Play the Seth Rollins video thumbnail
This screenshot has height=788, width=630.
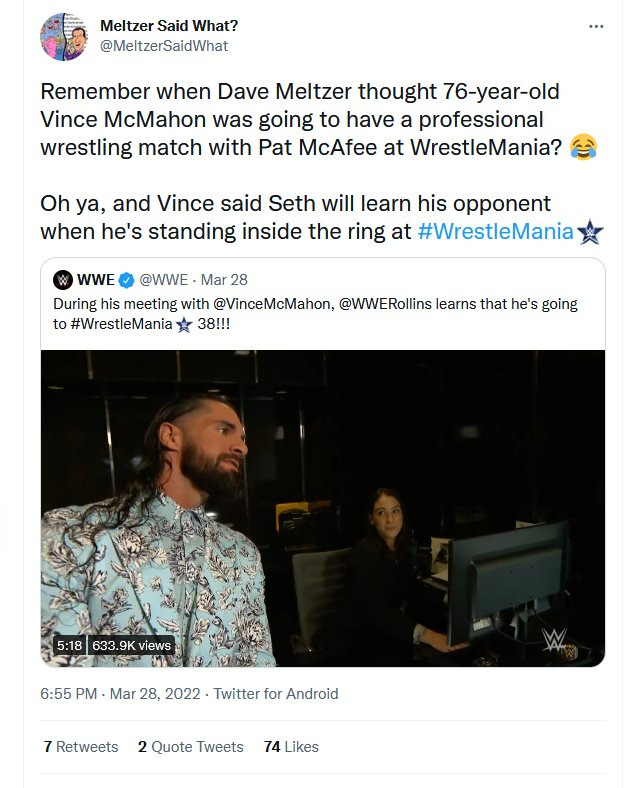(x=322, y=508)
